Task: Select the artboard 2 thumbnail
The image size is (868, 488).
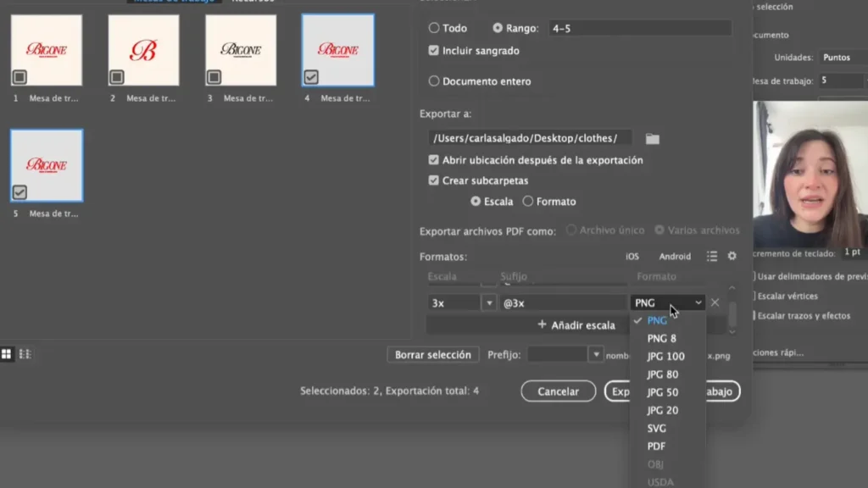Action: 143,51
